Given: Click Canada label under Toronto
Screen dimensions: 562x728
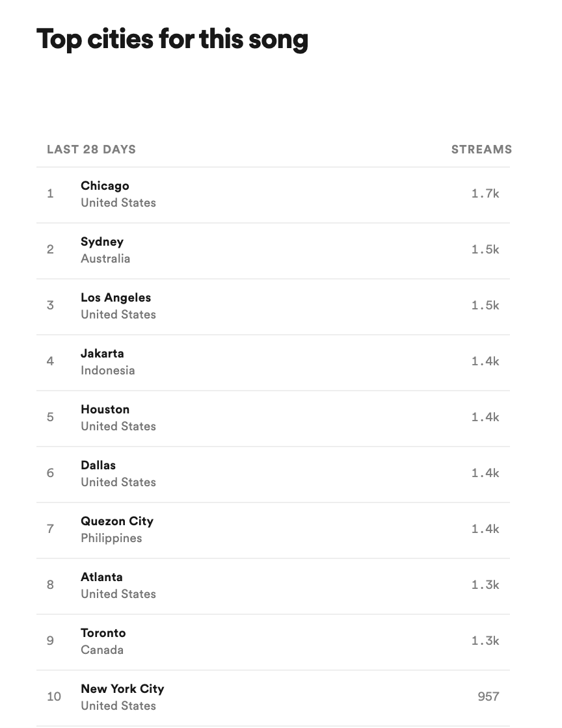Looking at the screenshot, I should click(102, 650).
